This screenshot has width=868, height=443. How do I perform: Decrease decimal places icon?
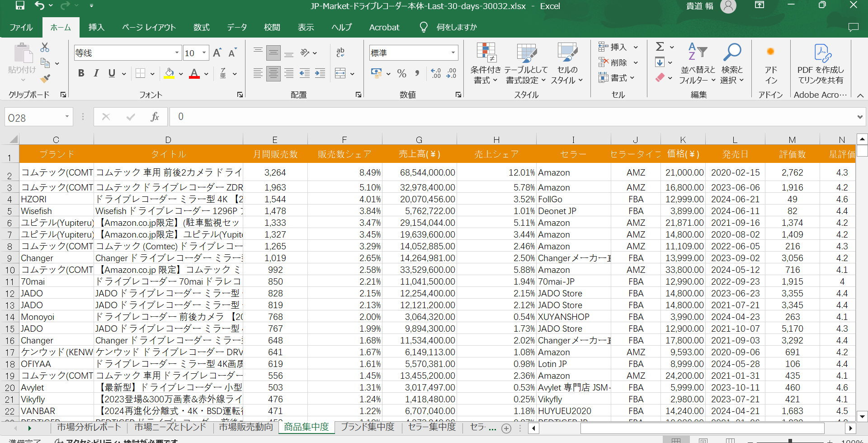[x=451, y=73]
